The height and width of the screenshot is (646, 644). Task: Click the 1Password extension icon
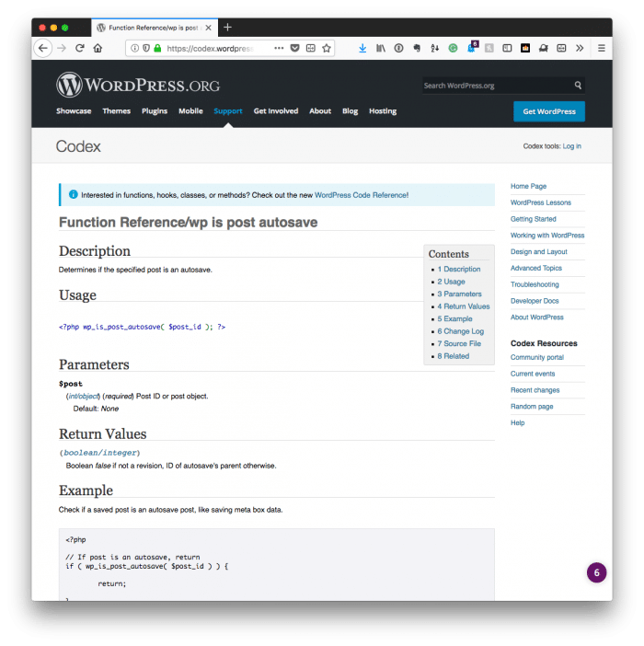[x=398, y=48]
